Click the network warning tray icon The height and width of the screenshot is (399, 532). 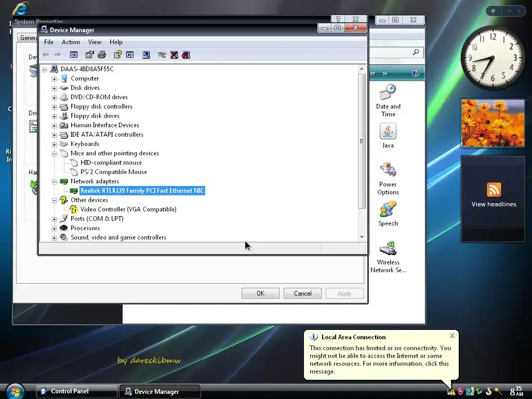[x=451, y=392]
